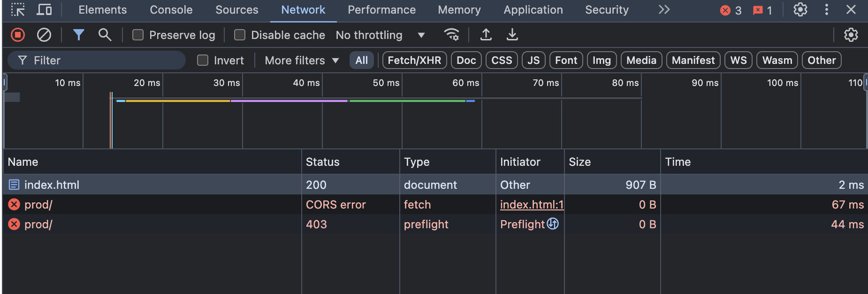This screenshot has width=868, height=294.
Task: Expand the More filters menu
Action: pyautogui.click(x=301, y=60)
